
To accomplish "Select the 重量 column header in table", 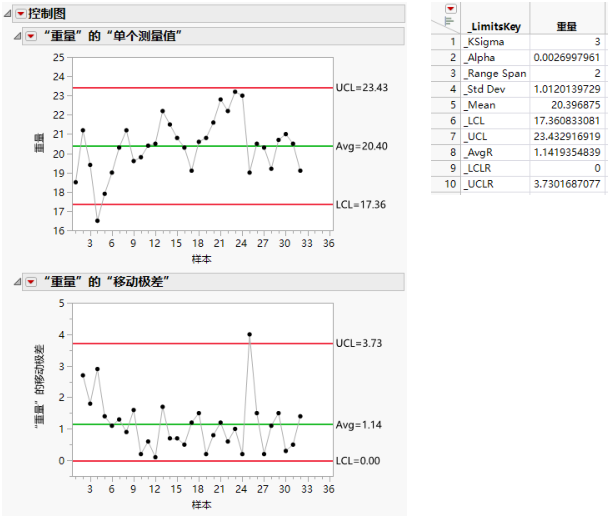I will point(566,26).
